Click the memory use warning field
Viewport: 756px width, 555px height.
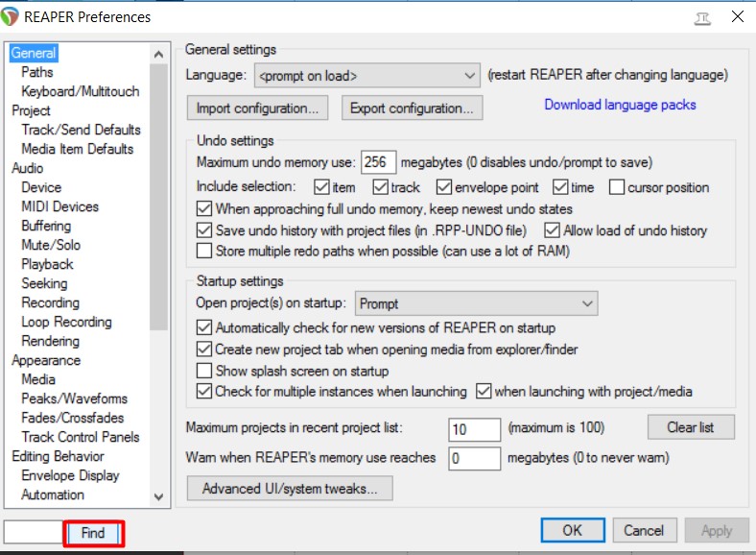click(475, 458)
